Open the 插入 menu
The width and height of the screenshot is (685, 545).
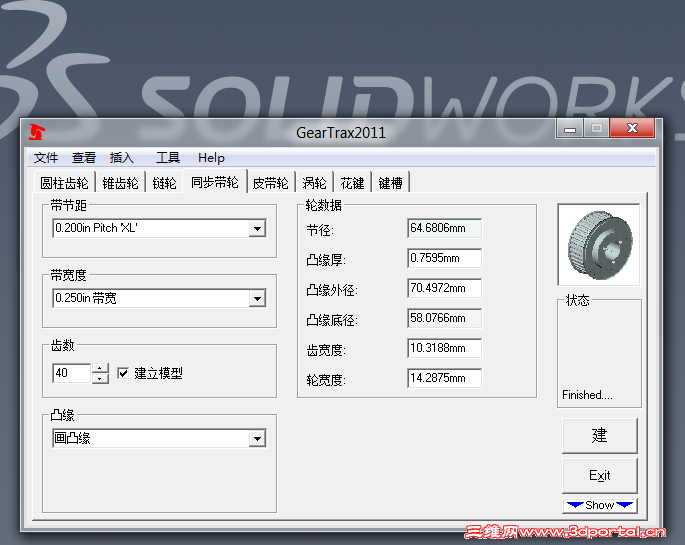tap(121, 158)
